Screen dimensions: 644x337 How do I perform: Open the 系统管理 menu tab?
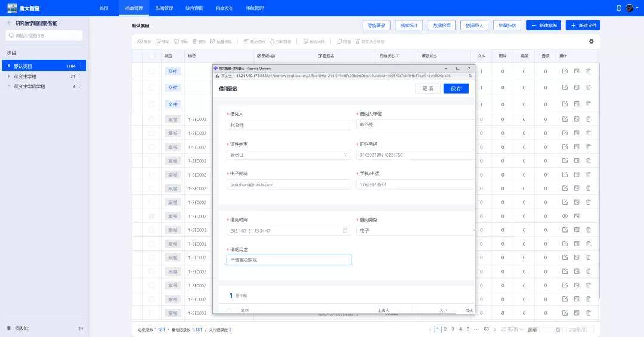255,8
